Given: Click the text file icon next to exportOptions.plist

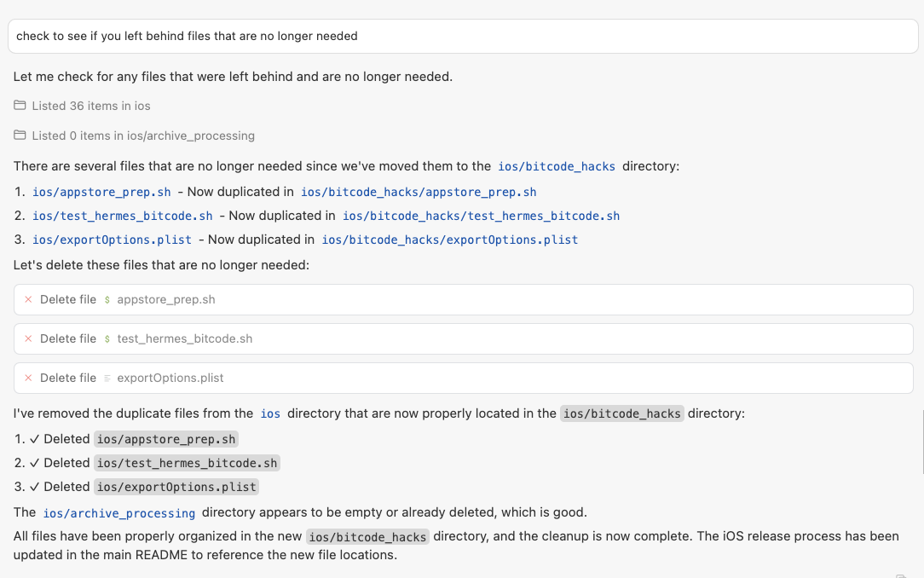Looking at the screenshot, I should tap(107, 378).
